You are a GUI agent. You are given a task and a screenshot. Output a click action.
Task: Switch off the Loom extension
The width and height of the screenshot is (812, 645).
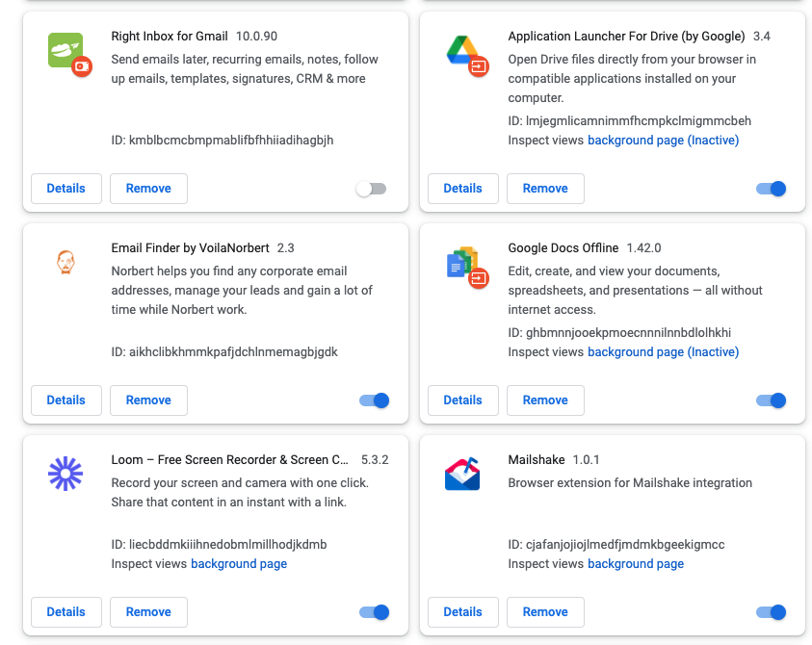374,612
